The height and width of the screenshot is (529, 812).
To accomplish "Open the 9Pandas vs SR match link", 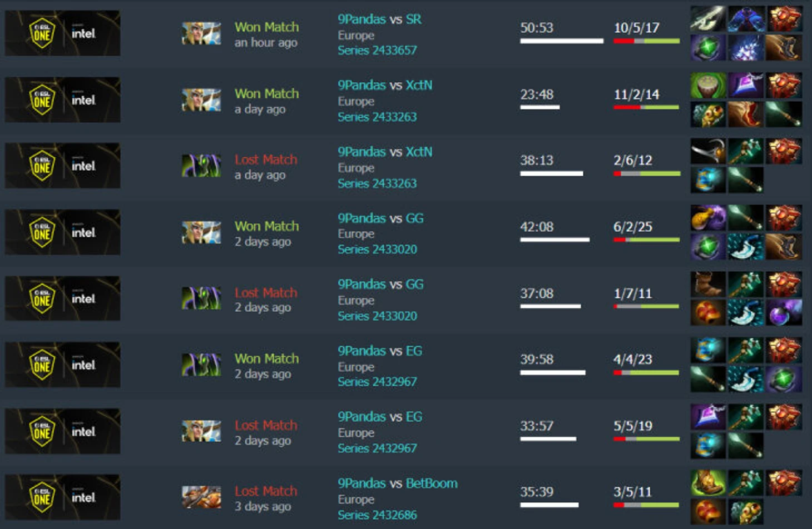I will pyautogui.click(x=379, y=19).
